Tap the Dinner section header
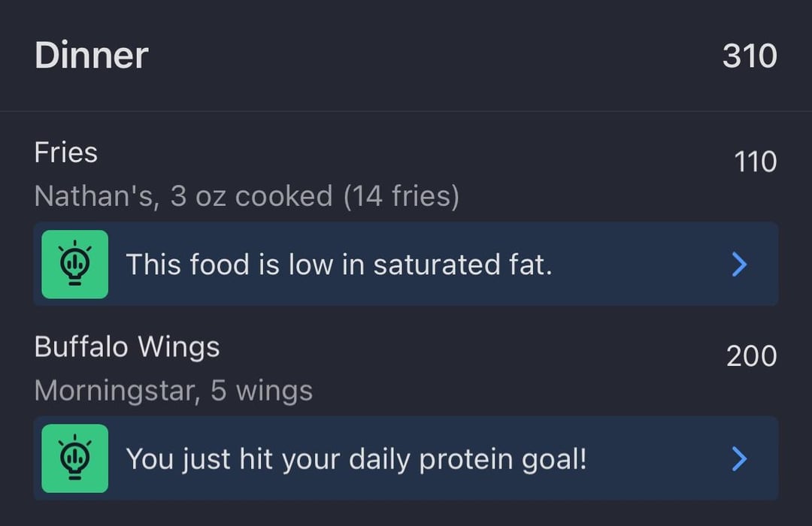 pos(406,56)
